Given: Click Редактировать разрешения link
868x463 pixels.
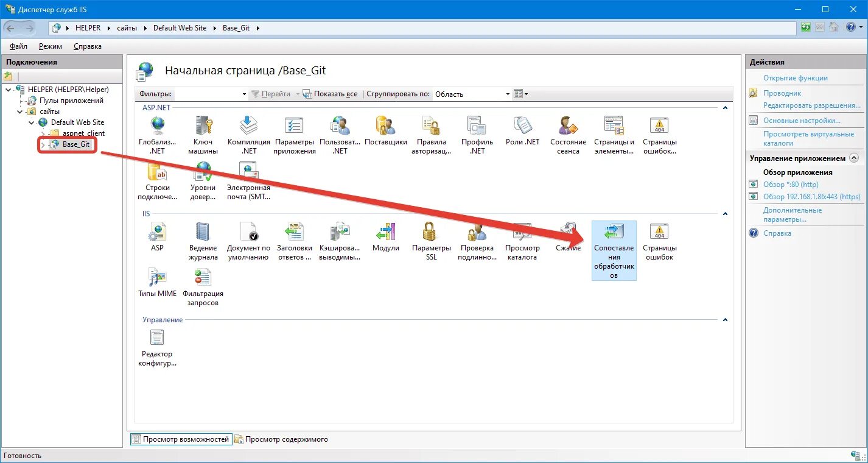Looking at the screenshot, I should (811, 105).
